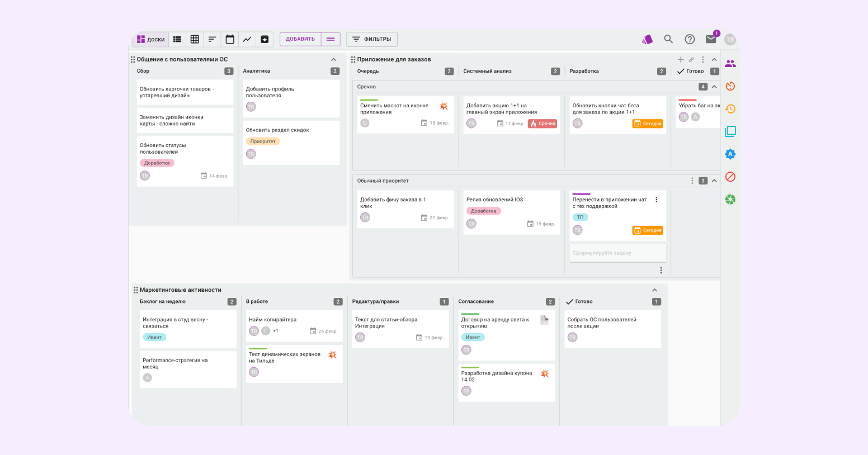Open the history clock icon in sidebar
868x455 pixels.
(x=730, y=109)
